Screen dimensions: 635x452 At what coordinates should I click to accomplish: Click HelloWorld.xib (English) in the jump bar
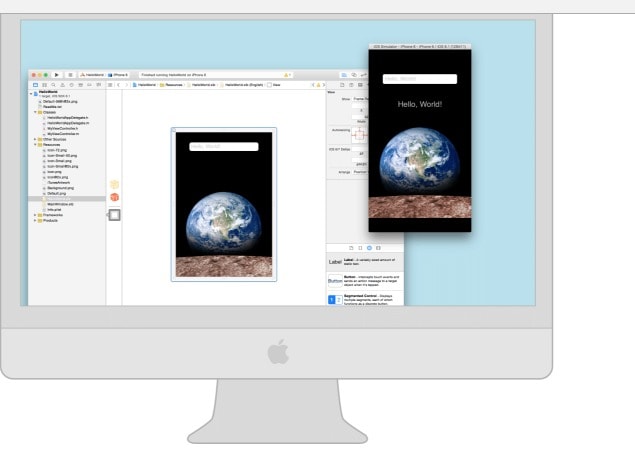(242, 85)
